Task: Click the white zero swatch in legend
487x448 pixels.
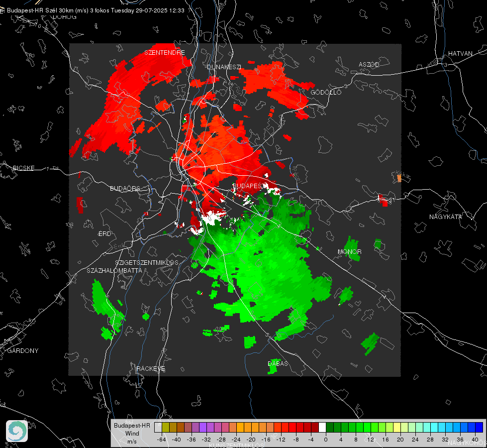Action: point(322,427)
